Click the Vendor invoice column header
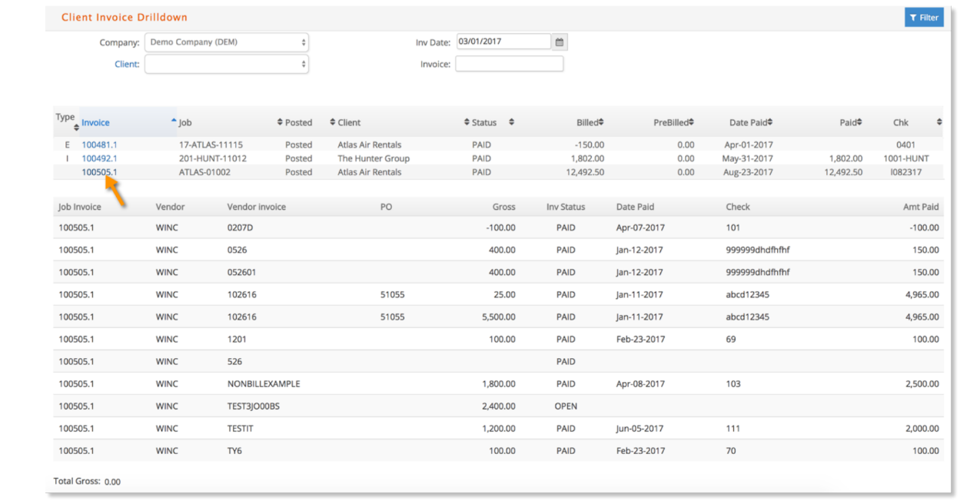 (257, 207)
